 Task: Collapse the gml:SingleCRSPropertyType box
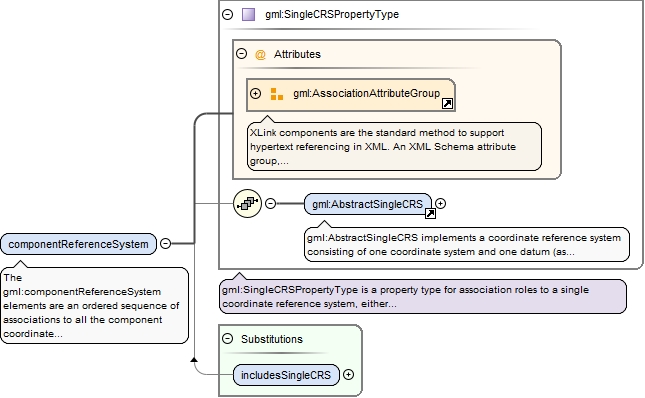pos(227,14)
